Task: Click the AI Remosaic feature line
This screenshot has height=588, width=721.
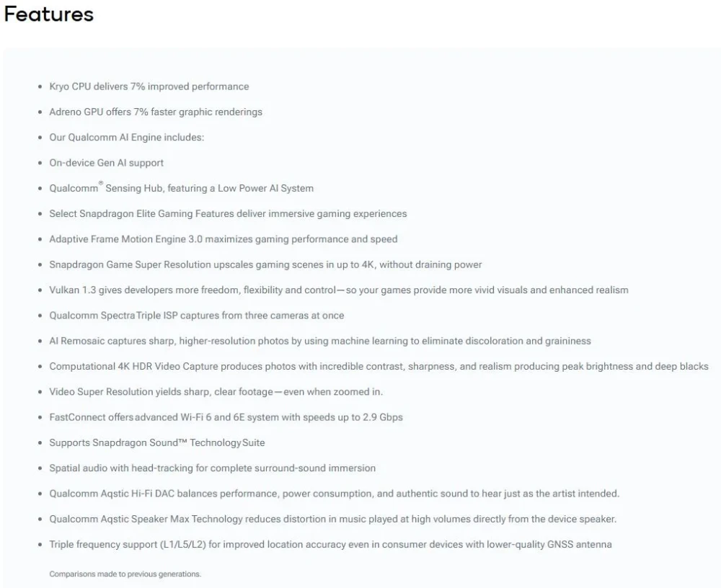Action: (320, 341)
